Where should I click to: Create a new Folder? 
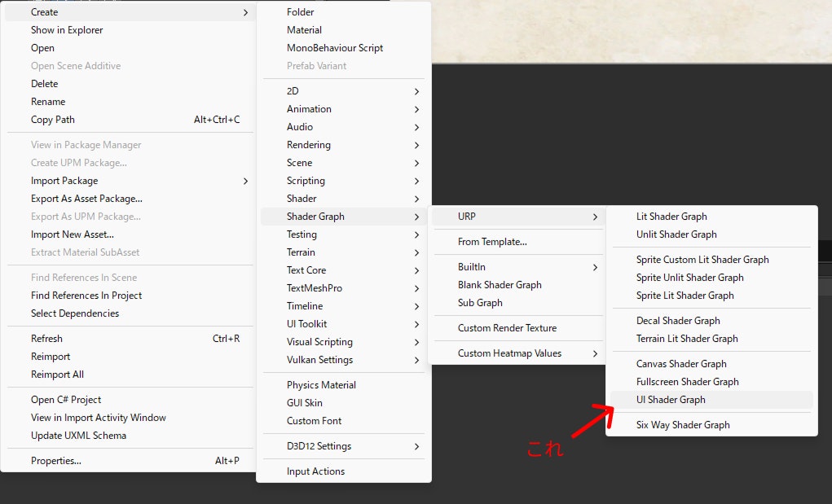click(343, 12)
